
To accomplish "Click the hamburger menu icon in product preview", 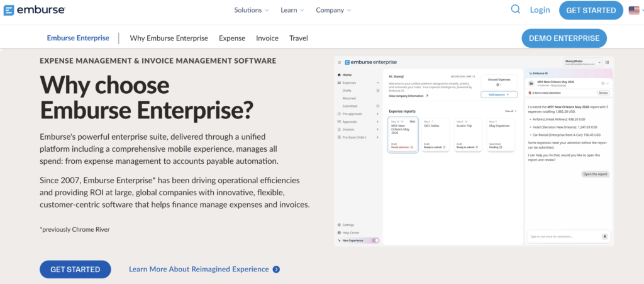I will 339,62.
